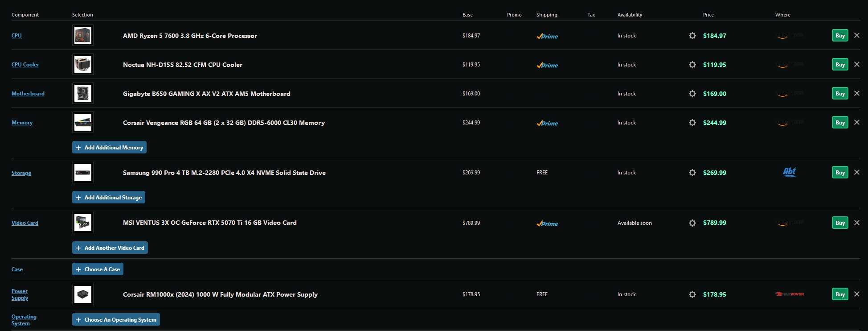Image resolution: width=868 pixels, height=331 pixels.
Task: Remove the Corsair Vengeance RGB memory
Action: coord(856,122)
